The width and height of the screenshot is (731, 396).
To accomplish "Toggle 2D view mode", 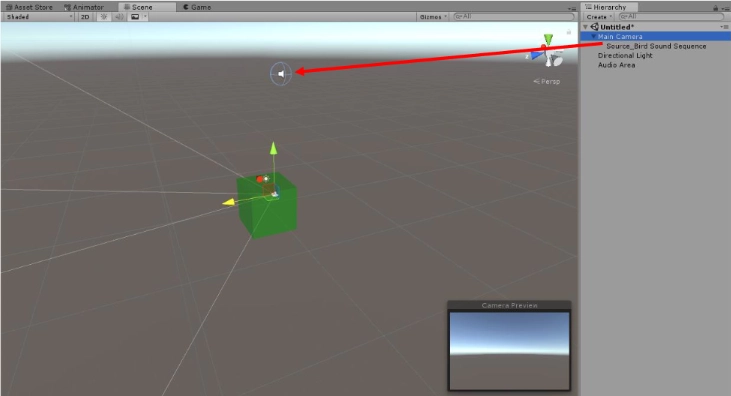I will [85, 17].
